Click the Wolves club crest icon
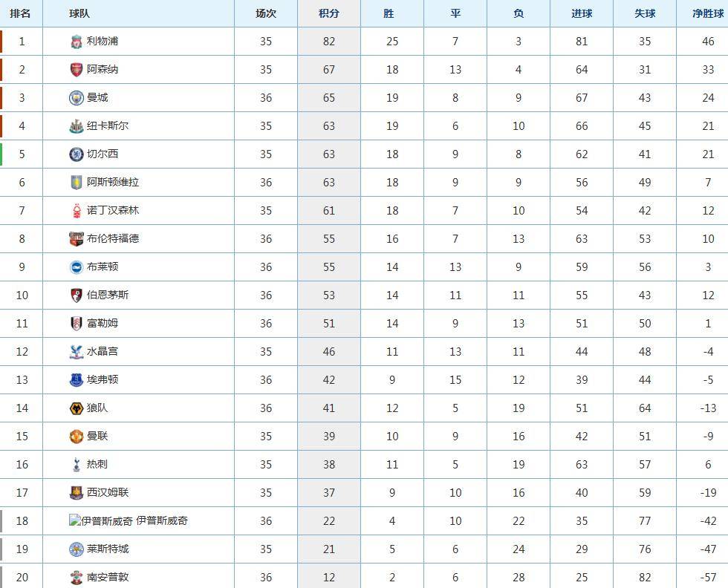728x588 pixels. tap(76, 408)
